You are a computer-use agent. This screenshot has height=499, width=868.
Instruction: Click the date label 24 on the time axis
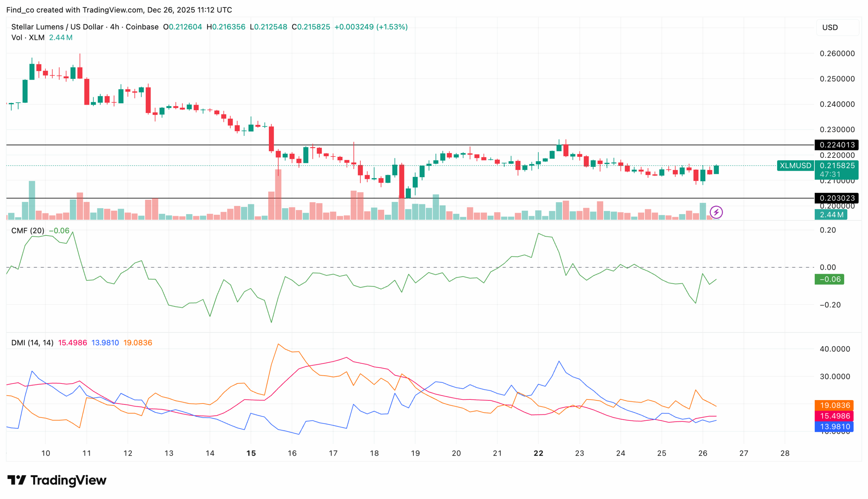(x=620, y=453)
